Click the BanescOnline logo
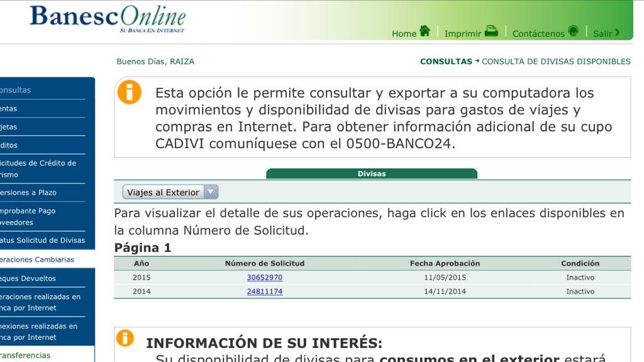This screenshot has width=644, height=362. point(108,20)
